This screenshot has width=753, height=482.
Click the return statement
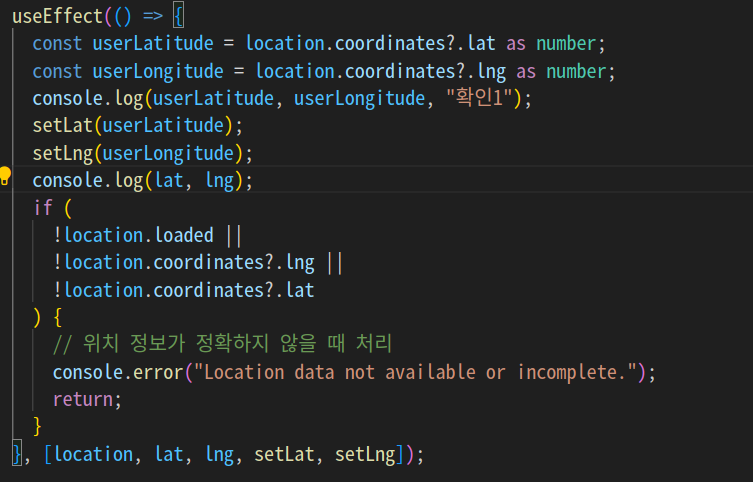tap(87, 399)
